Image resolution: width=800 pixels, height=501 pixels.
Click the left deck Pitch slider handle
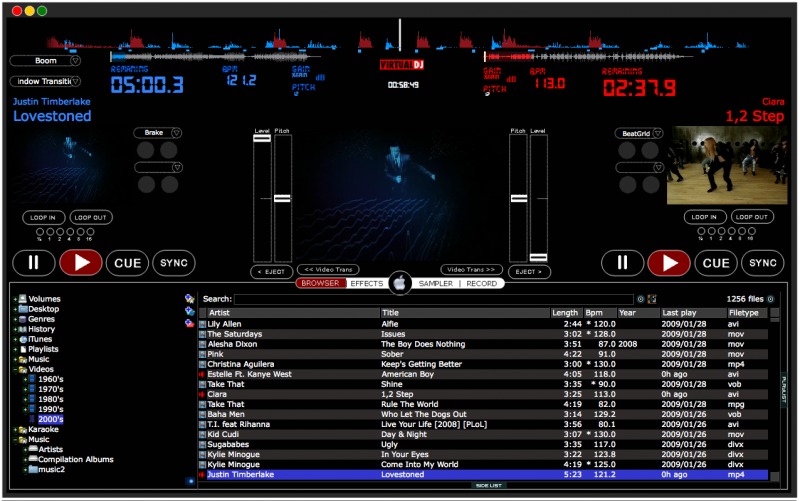[282, 198]
